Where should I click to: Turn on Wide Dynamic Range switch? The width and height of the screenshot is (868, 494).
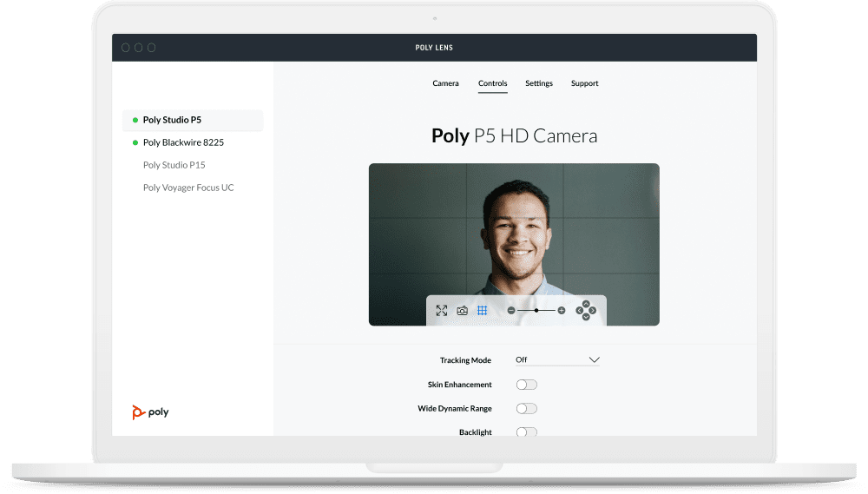coord(527,409)
